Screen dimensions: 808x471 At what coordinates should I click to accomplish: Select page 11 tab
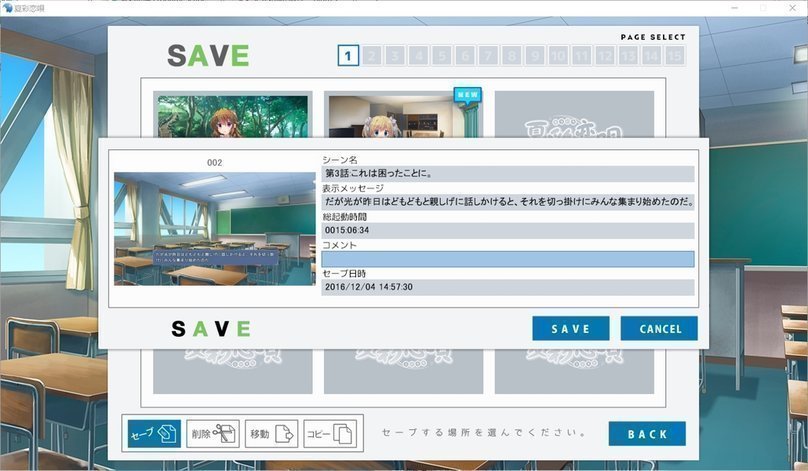581,55
